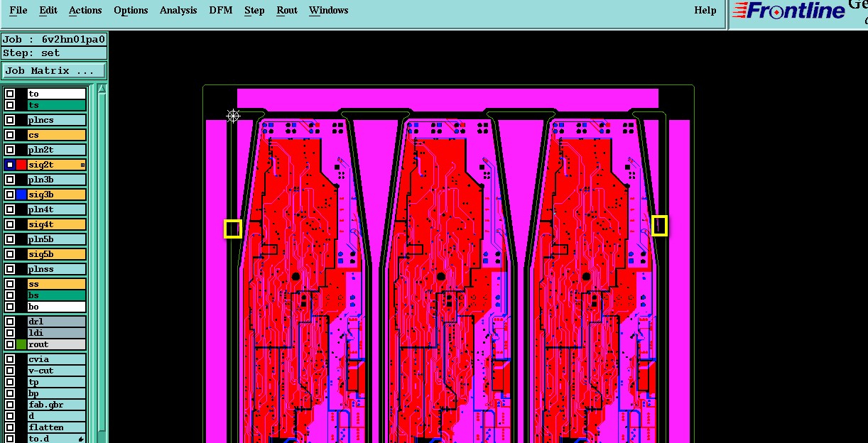Screen dimensions: 868x443
Task: Select the to.d layer name
Action: [57, 439]
